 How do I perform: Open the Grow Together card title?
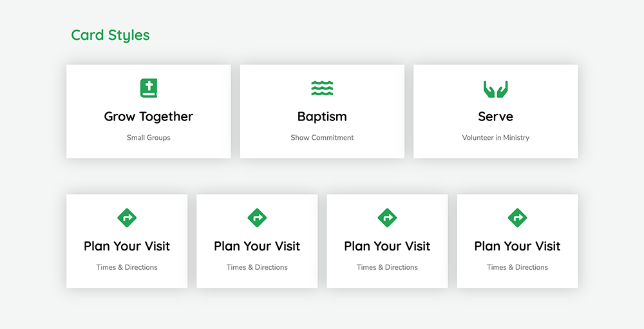149,117
